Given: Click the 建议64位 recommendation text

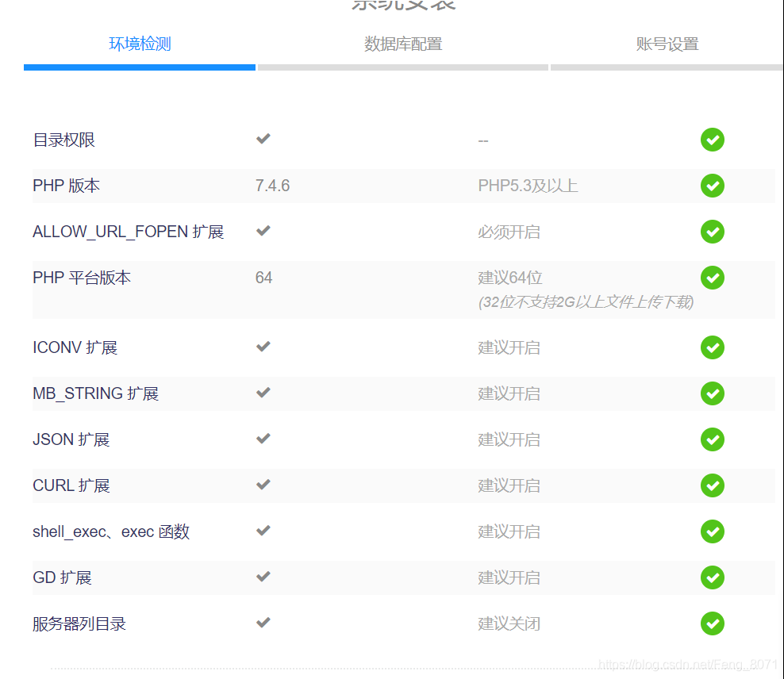Looking at the screenshot, I should 510,278.
